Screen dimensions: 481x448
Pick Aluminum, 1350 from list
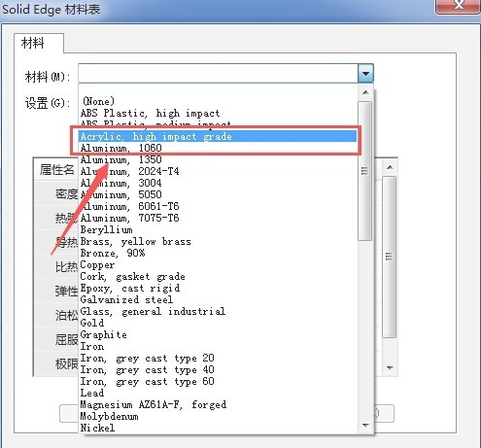point(219,159)
